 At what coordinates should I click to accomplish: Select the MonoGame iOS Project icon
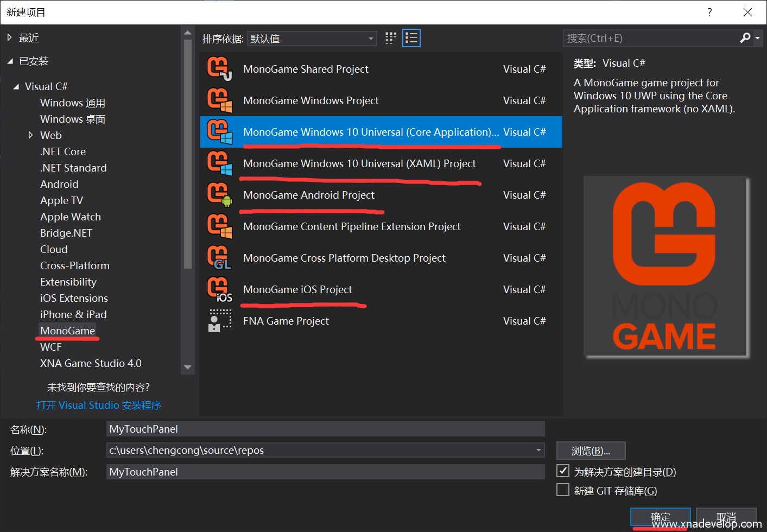[x=219, y=289]
